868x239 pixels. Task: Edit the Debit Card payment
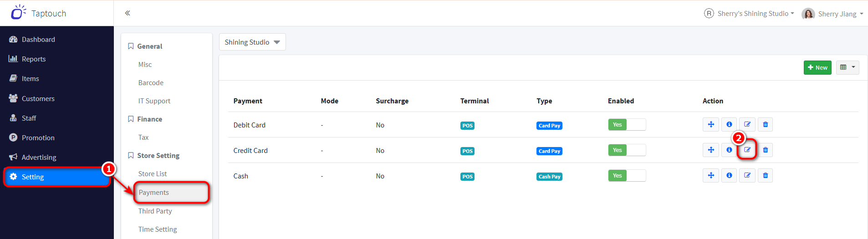pyautogui.click(x=747, y=125)
